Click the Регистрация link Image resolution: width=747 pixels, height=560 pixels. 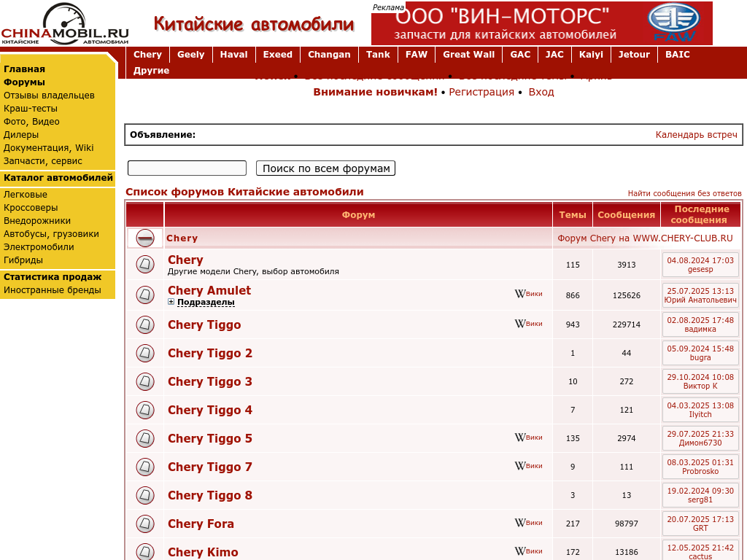(481, 92)
